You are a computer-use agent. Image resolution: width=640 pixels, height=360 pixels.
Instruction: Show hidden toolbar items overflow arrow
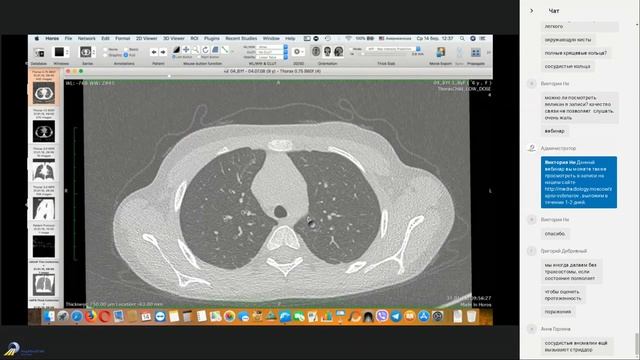click(x=489, y=52)
